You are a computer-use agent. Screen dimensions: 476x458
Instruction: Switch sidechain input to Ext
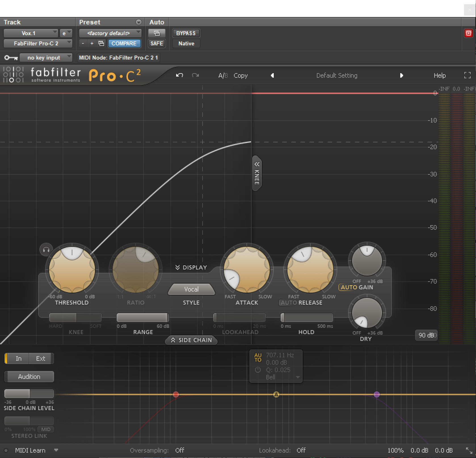(41, 358)
